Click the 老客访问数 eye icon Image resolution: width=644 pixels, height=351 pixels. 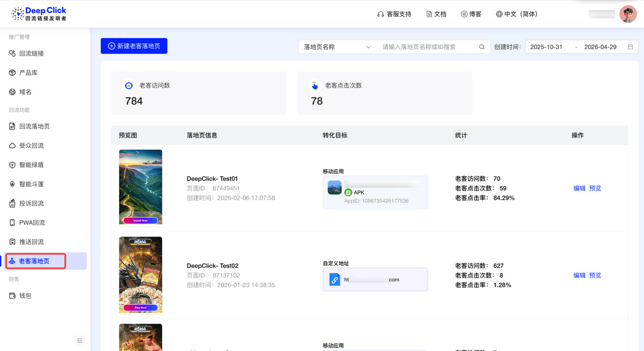click(x=129, y=85)
